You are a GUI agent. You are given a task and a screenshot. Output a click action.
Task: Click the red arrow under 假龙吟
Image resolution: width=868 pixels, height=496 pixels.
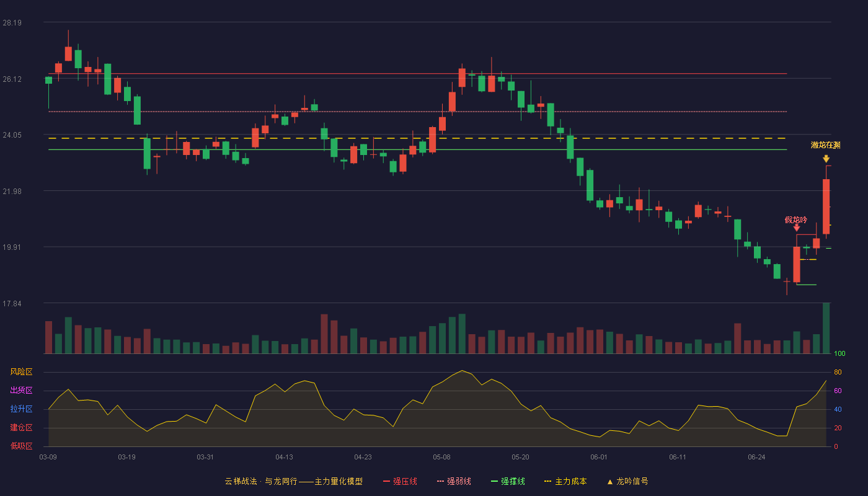pos(797,228)
